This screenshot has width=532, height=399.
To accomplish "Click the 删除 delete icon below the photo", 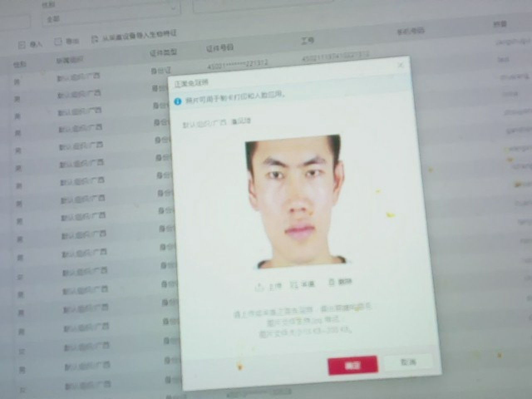I will tap(331, 282).
